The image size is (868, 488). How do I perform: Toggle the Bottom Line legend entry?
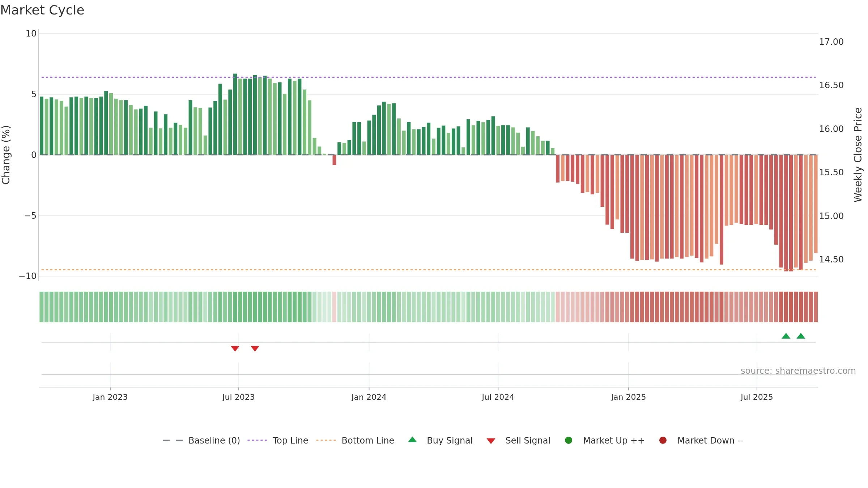(x=355, y=440)
